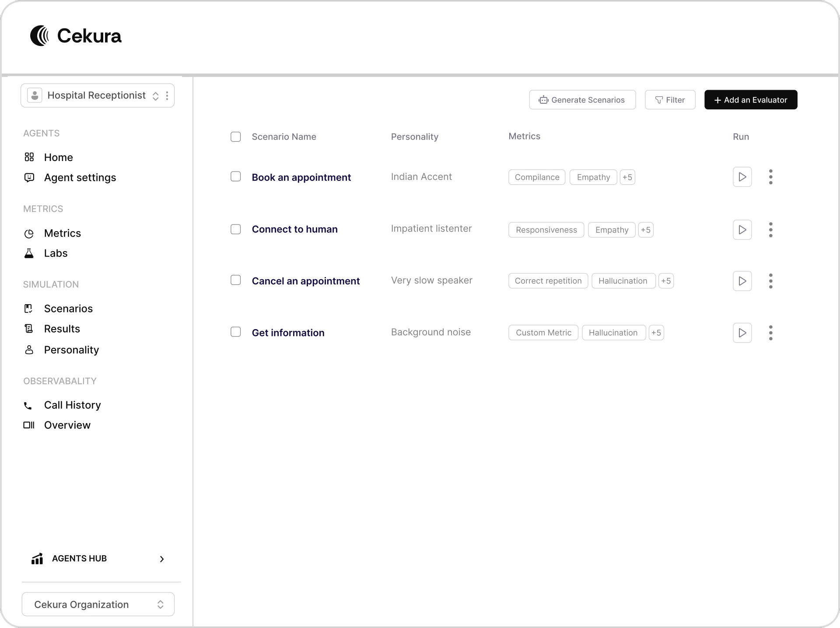Open Labs via the flask icon
The image size is (840, 628).
pyautogui.click(x=29, y=253)
